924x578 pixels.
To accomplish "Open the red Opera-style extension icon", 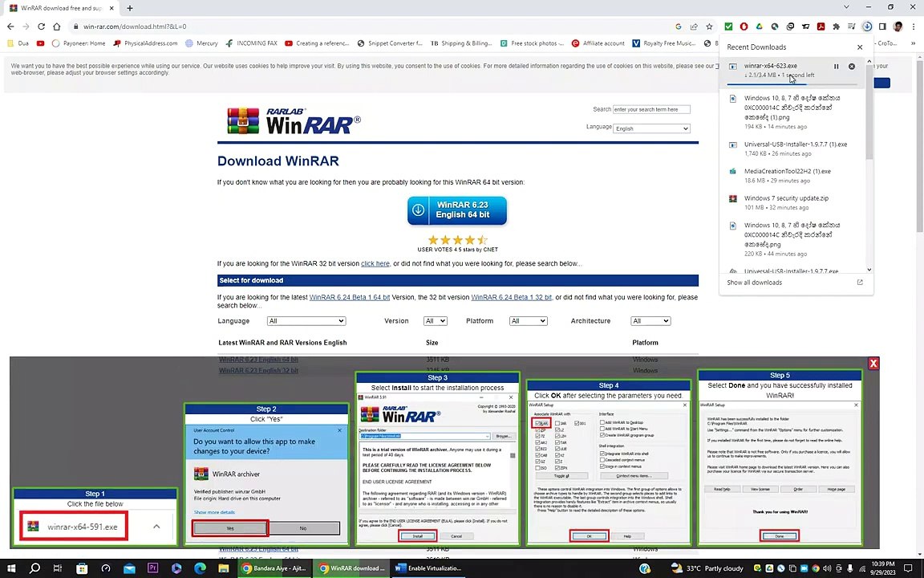I will point(744,26).
